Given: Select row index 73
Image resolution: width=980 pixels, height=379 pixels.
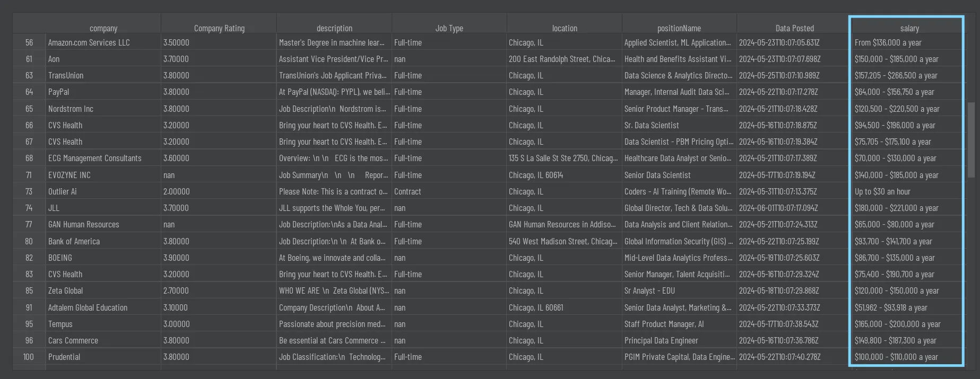Looking at the screenshot, I should [29, 191].
